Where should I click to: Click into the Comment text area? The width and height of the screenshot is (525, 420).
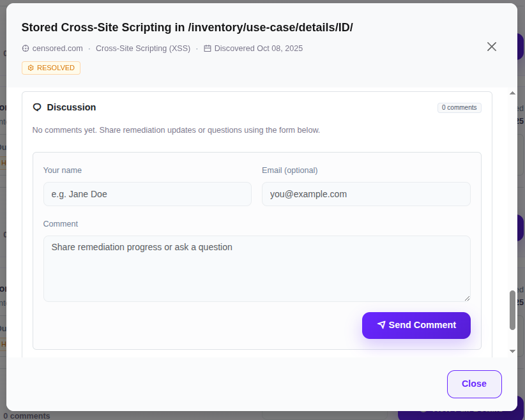tap(255, 268)
